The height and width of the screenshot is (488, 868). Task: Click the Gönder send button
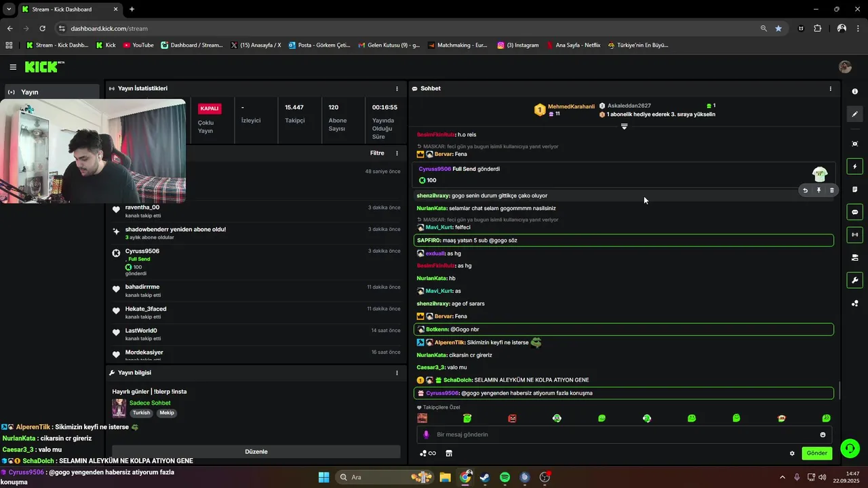(816, 453)
